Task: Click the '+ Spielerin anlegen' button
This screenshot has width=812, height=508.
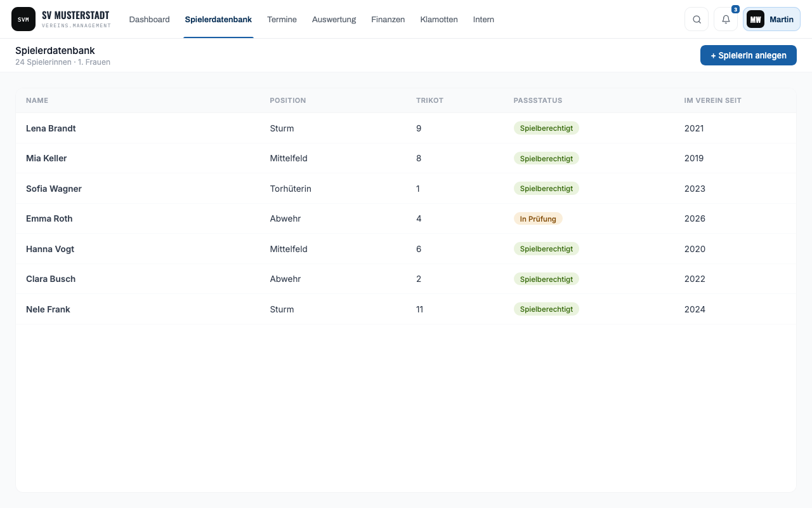Action: (x=749, y=55)
